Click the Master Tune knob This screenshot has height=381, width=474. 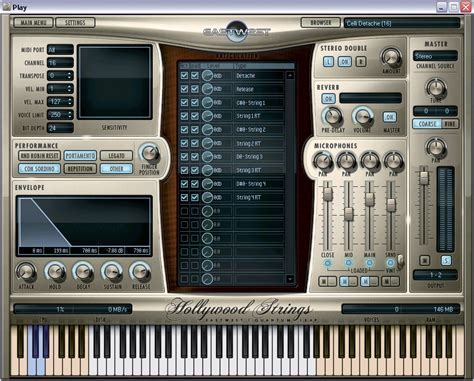[x=436, y=88]
